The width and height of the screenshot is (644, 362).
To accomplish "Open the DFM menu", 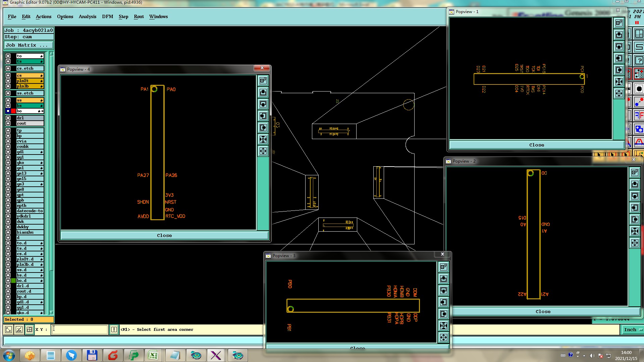I will [x=107, y=16].
